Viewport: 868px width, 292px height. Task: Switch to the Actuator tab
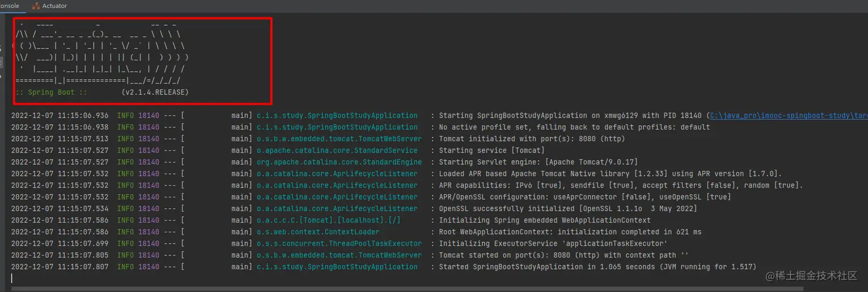[50, 6]
